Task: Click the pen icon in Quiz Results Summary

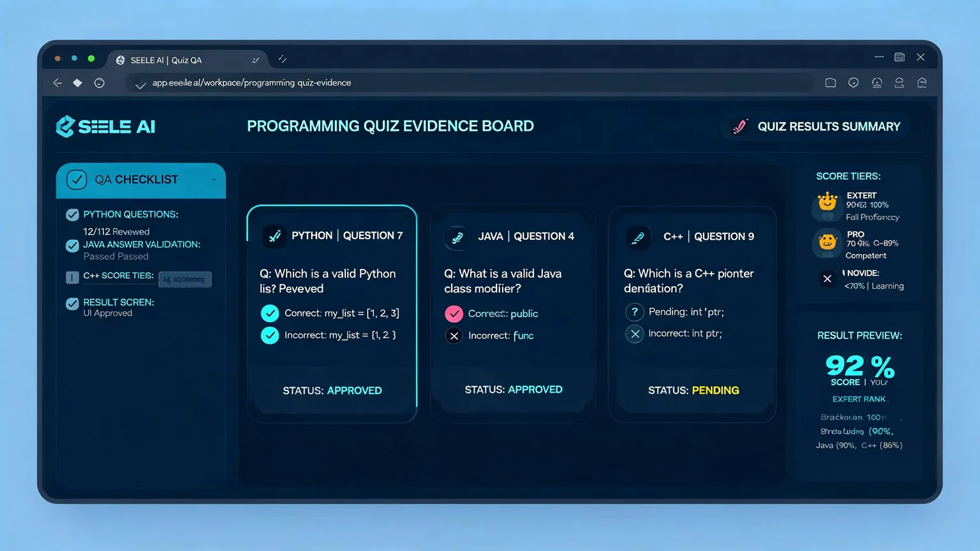Action: tap(740, 126)
